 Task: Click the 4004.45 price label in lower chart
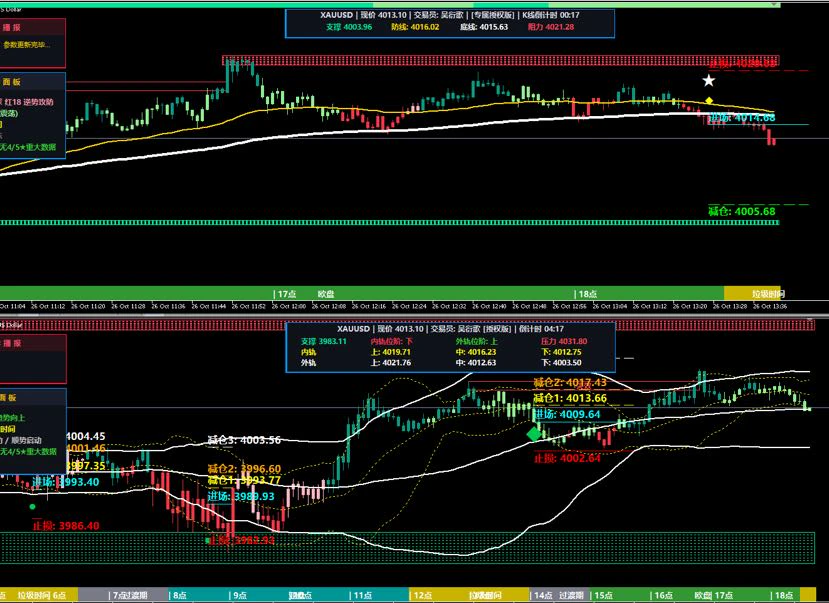[86, 436]
